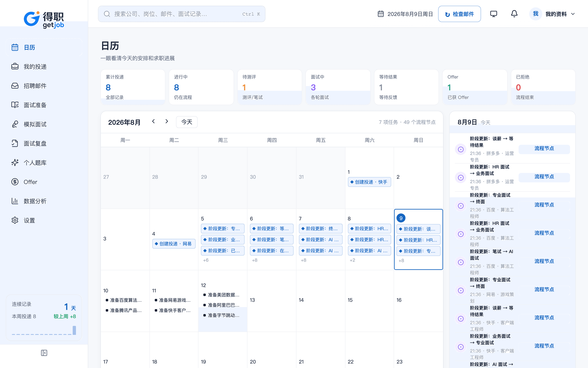Viewport: 588px width, 368px height.
Task: Open 创建投递 · 快手 event on day 1
Action: [369, 182]
